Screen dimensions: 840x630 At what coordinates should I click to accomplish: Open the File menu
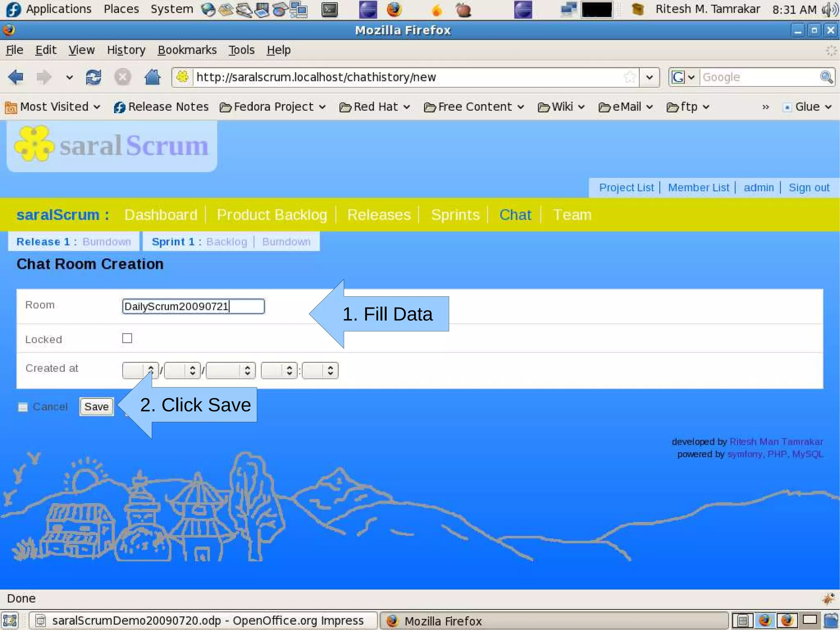pos(15,50)
